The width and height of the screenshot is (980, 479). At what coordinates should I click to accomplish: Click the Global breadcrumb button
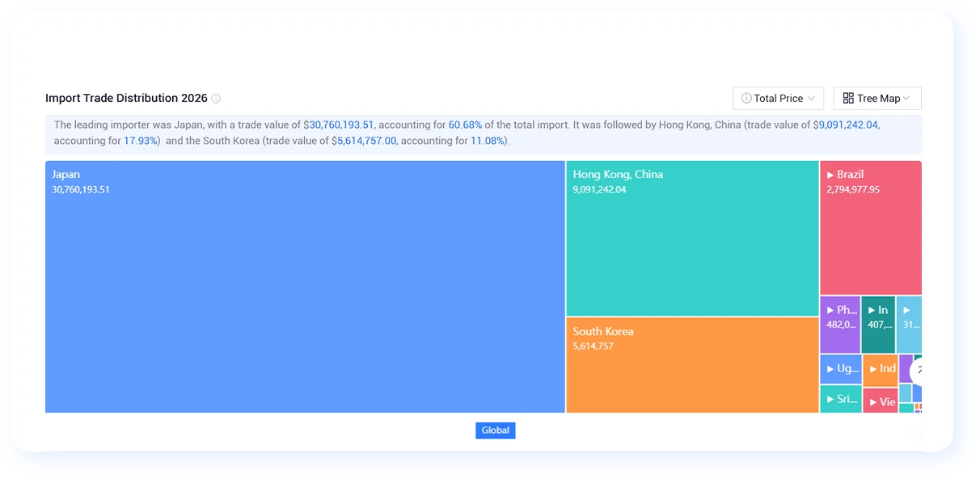point(496,430)
